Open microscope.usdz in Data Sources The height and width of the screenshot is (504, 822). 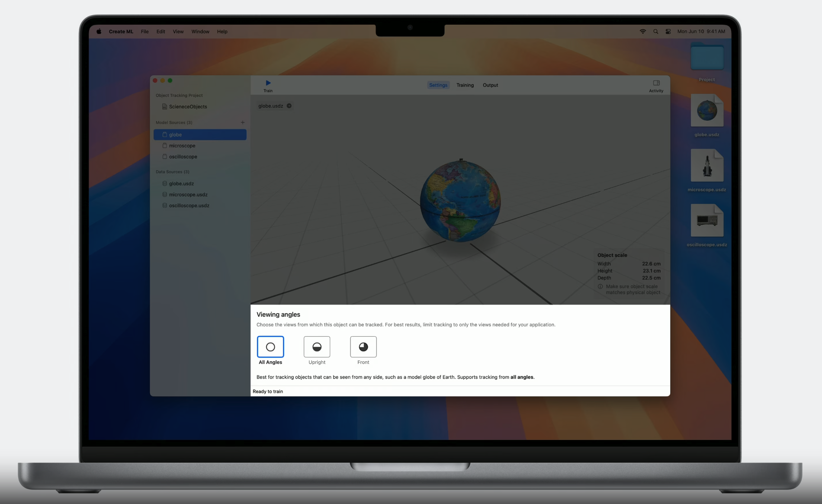click(x=200, y=195)
